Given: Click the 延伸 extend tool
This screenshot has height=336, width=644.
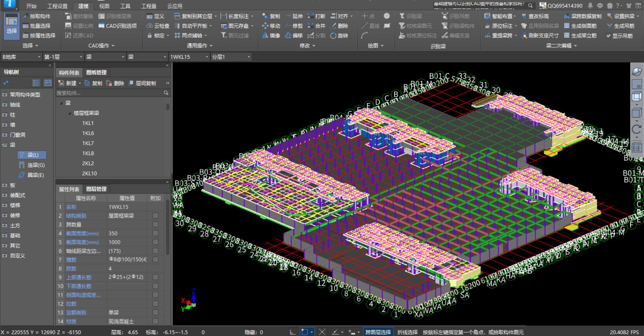Looking at the screenshot, I should coord(293,16).
